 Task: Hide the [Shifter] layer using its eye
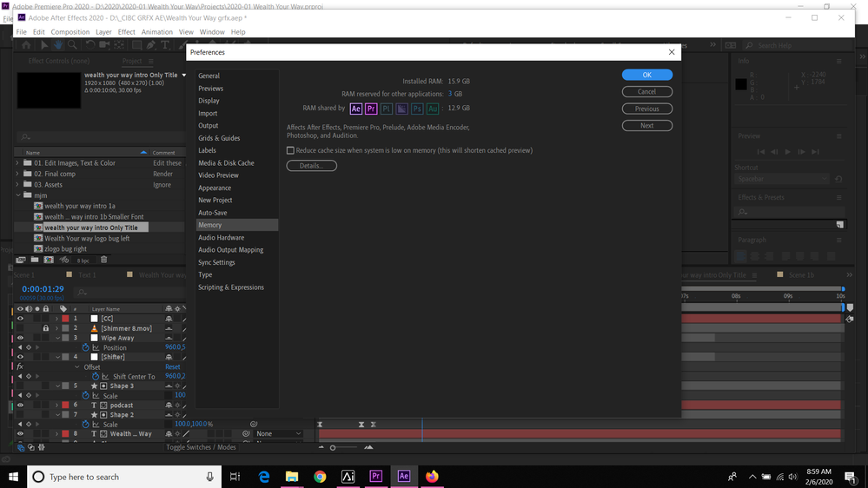(20, 357)
